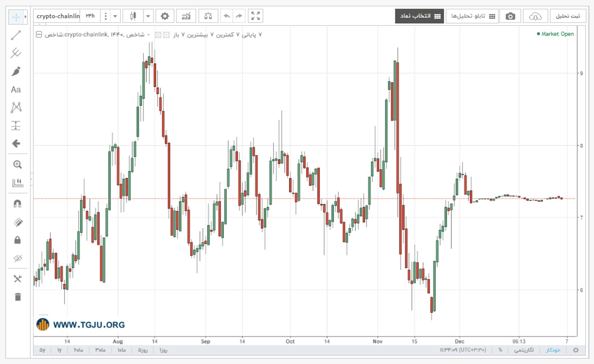Redo the last chart action

(x=239, y=16)
